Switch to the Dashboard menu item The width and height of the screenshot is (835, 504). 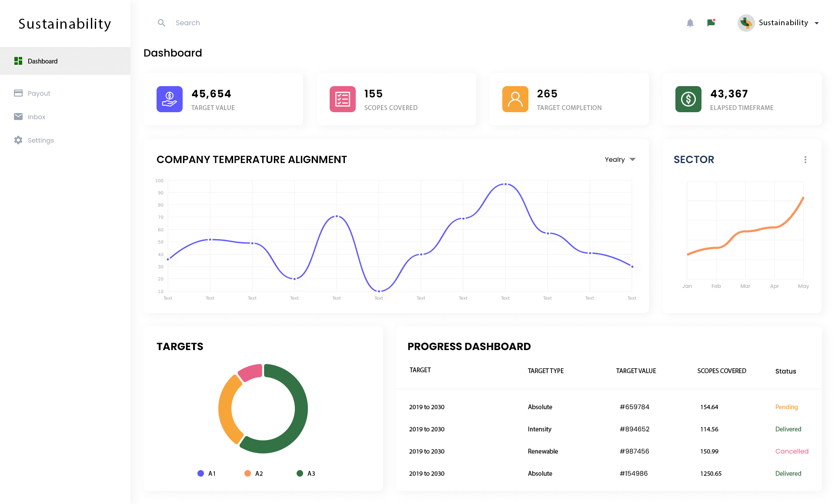[x=43, y=61]
